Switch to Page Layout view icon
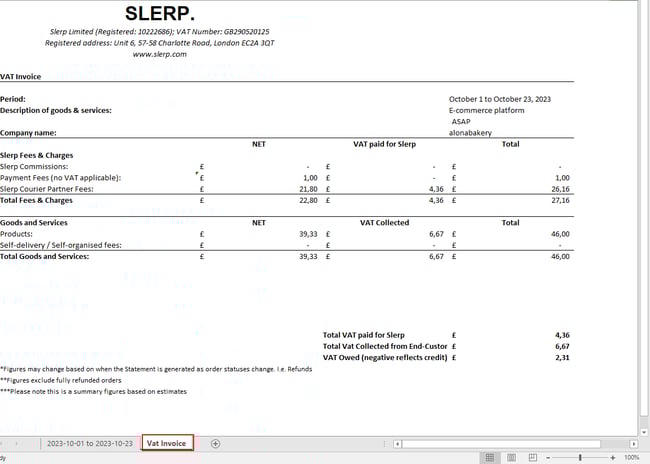The height and width of the screenshot is (464, 650). click(x=511, y=457)
